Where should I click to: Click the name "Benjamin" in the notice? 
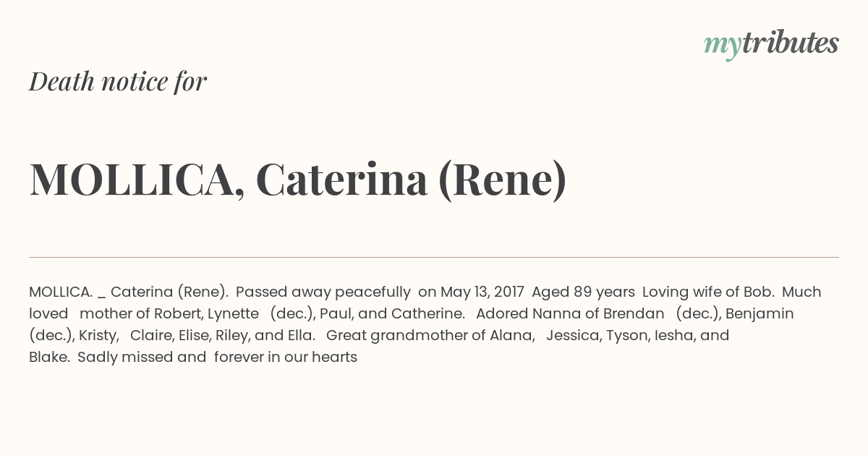759,313
